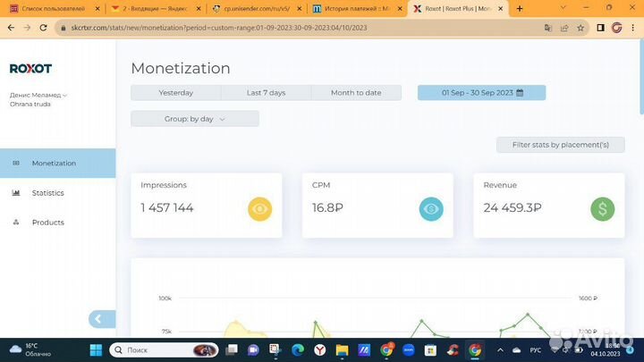Click the Statistics bar chart icon
This screenshot has width=644, height=362.
[x=16, y=192]
